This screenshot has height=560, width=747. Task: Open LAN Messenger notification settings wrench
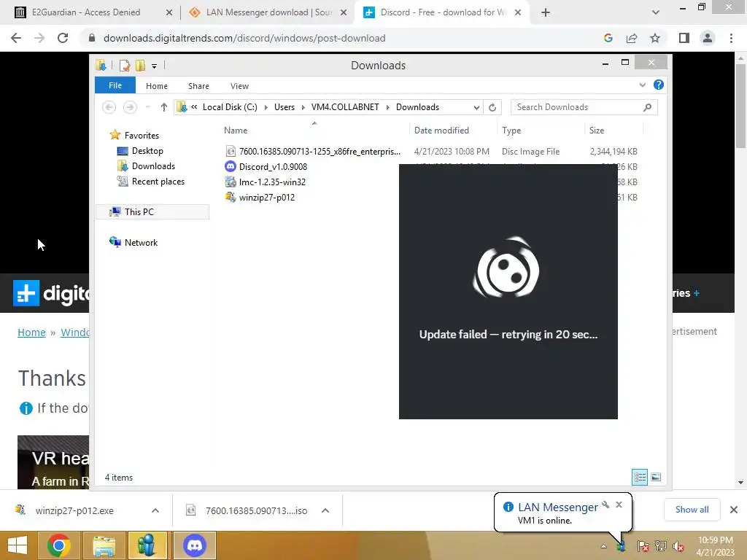(605, 505)
